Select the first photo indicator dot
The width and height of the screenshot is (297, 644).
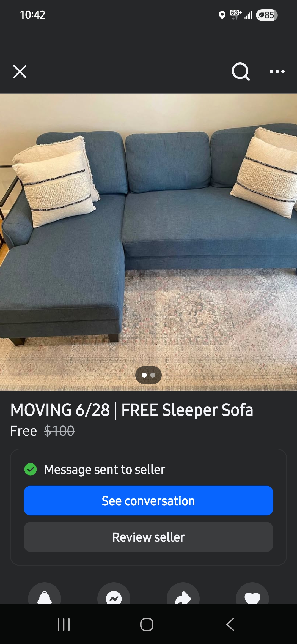point(144,375)
